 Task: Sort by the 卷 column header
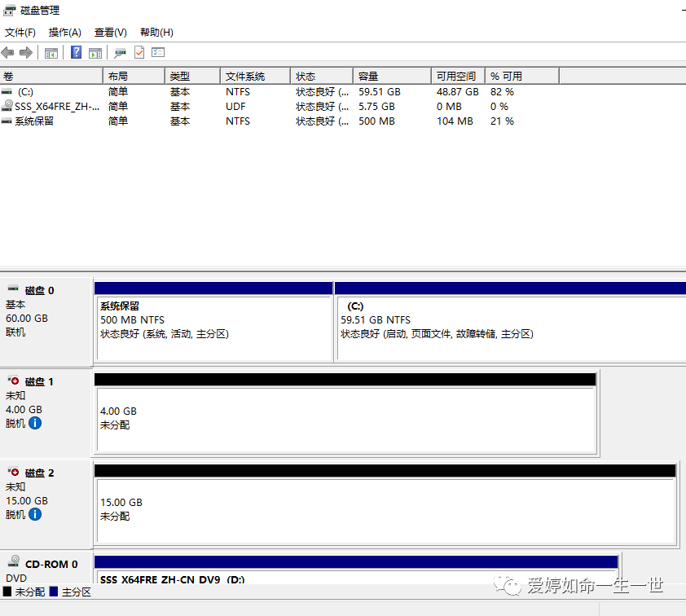[x=51, y=76]
